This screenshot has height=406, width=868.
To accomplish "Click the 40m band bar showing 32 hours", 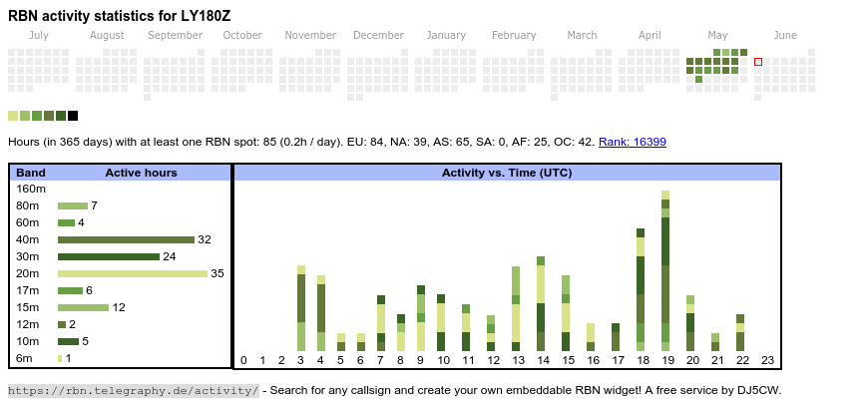I will (126, 239).
